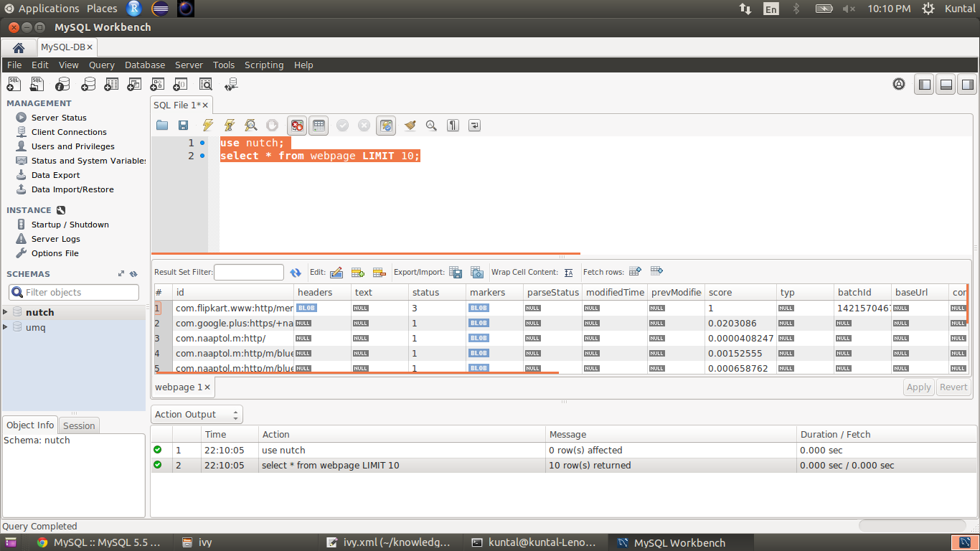Export recordset to an external file
Screen dimensions: 980x551
[456, 273]
